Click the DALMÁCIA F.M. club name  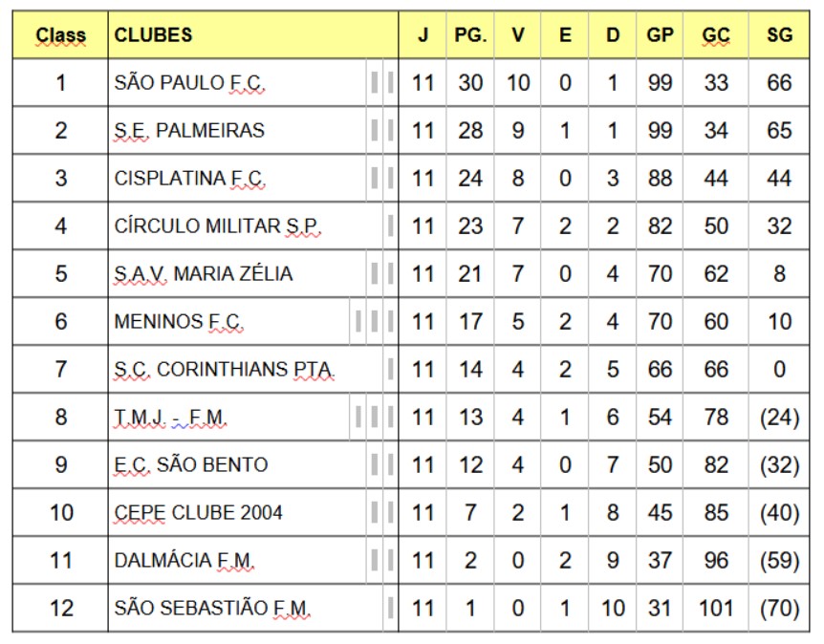(184, 561)
